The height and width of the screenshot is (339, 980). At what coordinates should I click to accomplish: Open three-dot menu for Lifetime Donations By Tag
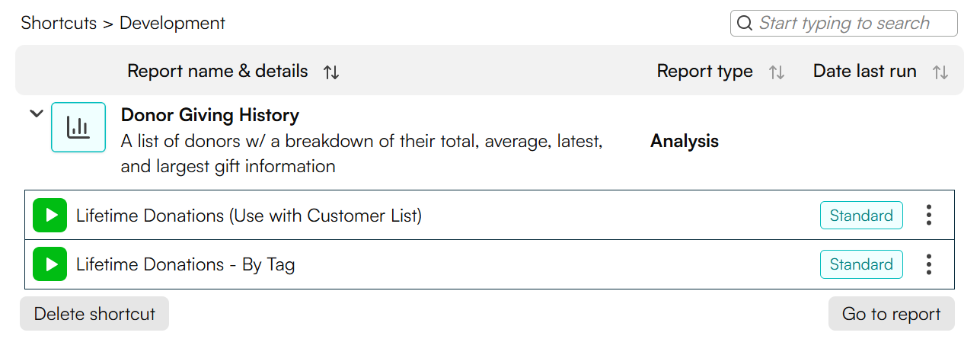928,264
